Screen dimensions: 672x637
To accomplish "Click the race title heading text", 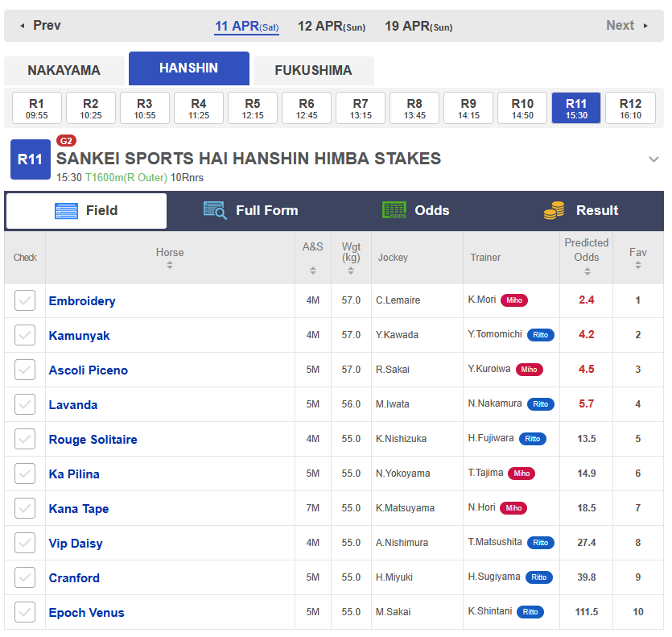I will (x=249, y=159).
